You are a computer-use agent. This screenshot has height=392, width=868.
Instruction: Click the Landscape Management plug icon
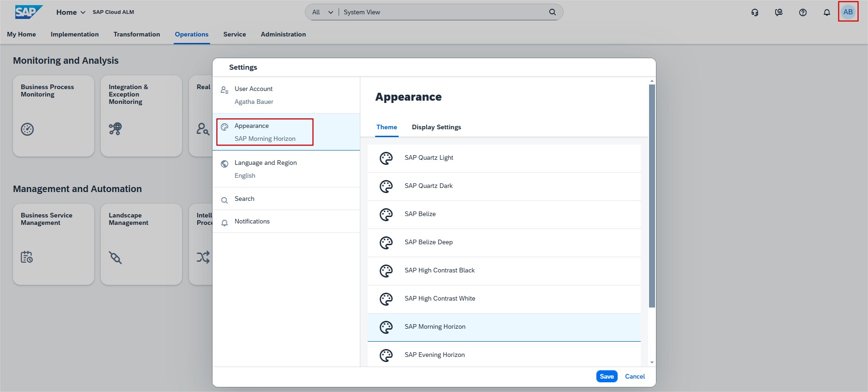(x=115, y=257)
